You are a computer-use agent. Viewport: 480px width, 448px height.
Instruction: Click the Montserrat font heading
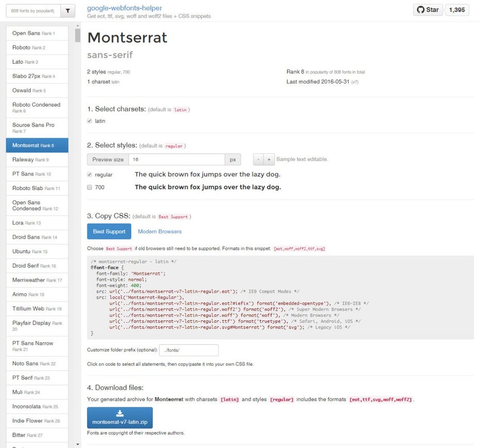coord(127,38)
